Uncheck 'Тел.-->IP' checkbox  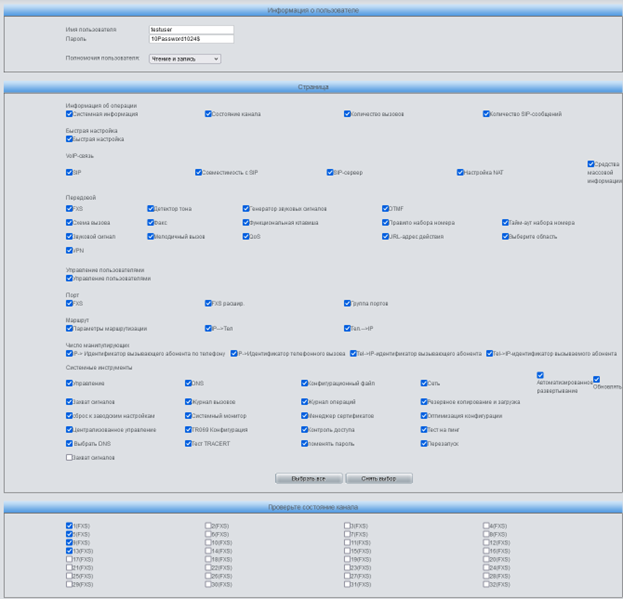click(347, 328)
